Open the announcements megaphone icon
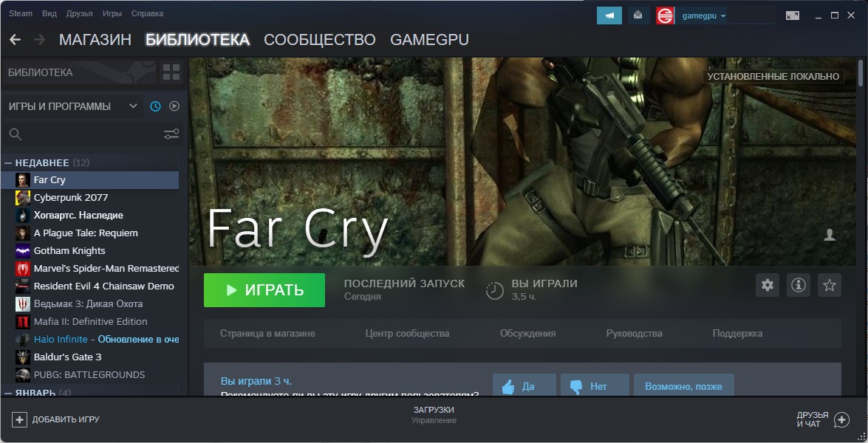The image size is (868, 443). click(x=609, y=16)
